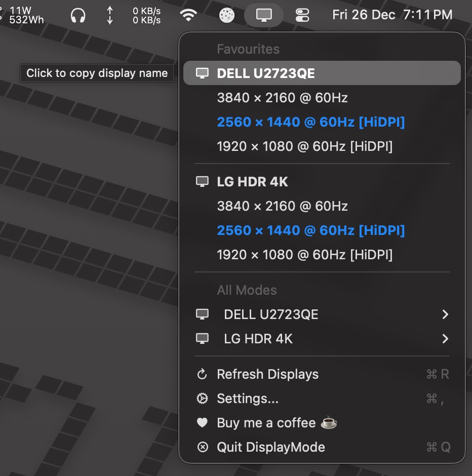Click monitor icon beside bold LG HDR 4K
Image resolution: width=472 pixels, height=476 pixels.
coord(202,181)
